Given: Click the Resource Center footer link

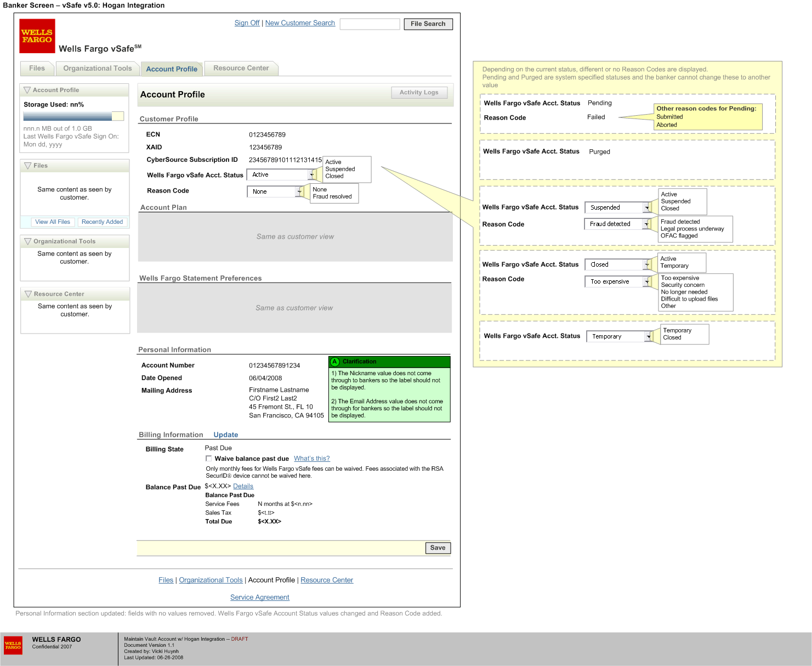Looking at the screenshot, I should tap(327, 580).
